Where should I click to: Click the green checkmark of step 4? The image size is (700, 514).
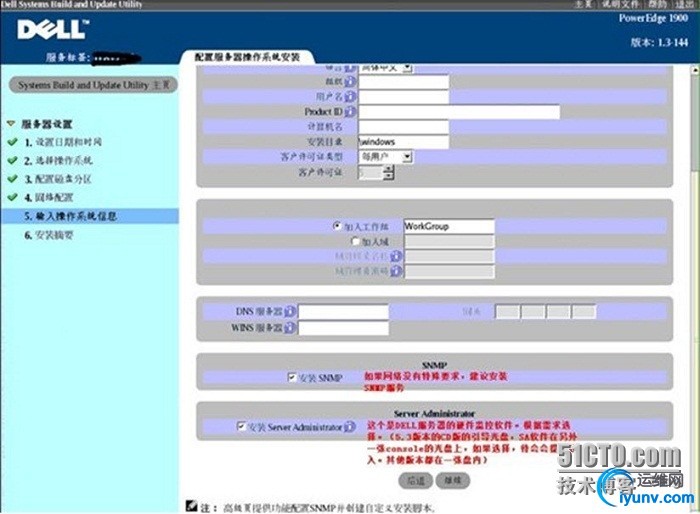pos(12,197)
